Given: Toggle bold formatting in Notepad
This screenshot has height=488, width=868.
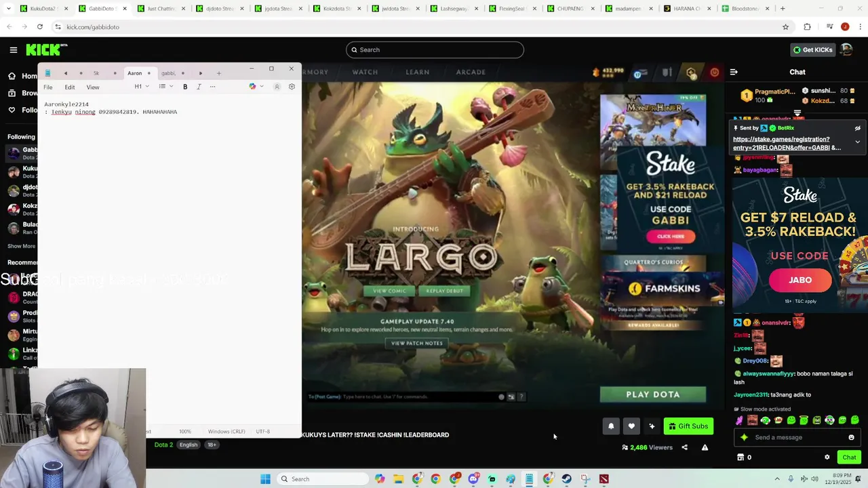Looking at the screenshot, I should (x=185, y=87).
